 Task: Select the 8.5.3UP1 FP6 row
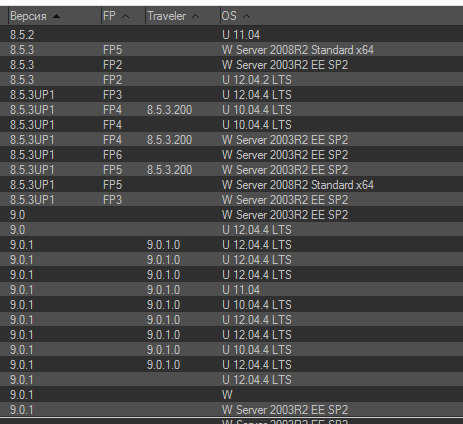(231, 155)
